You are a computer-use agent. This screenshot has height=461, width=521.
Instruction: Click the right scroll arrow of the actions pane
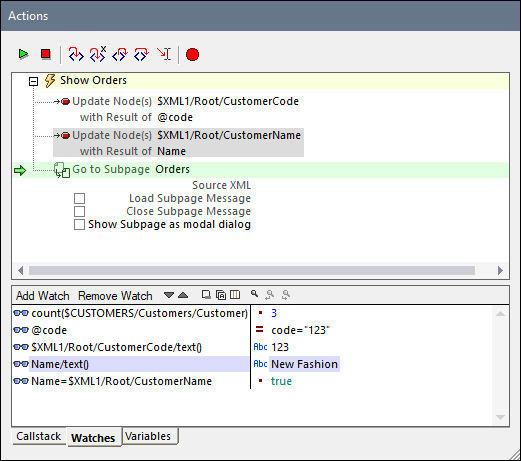coord(500,270)
